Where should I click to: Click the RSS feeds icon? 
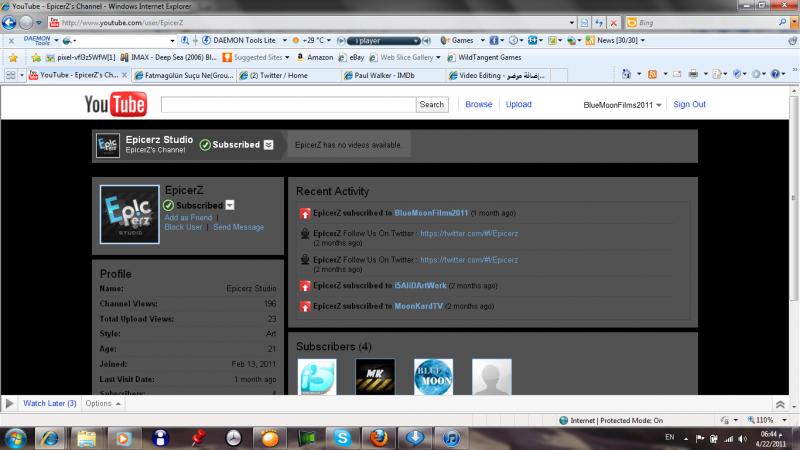tap(652, 74)
